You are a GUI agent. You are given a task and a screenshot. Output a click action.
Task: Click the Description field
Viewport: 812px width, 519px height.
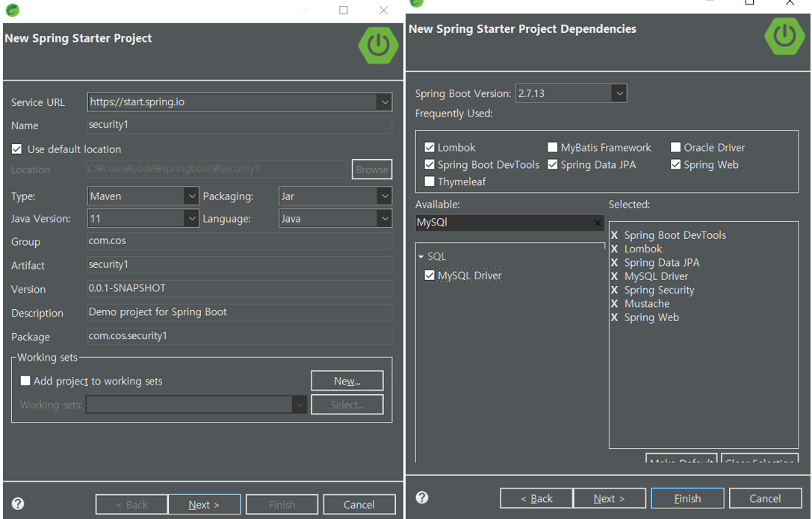[x=239, y=313]
